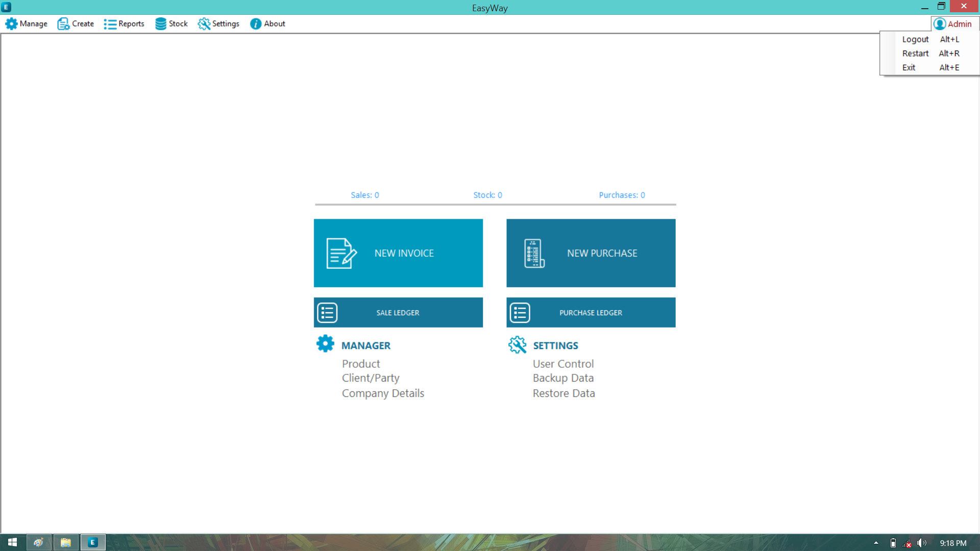Viewport: 980px width, 551px height.
Task: Click the Reports list icon
Action: 110,24
